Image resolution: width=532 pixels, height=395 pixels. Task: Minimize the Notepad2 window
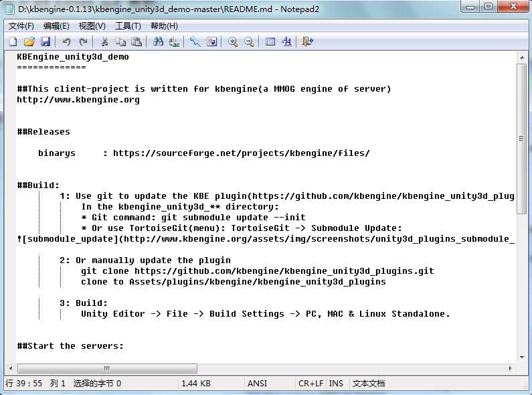click(470, 7)
